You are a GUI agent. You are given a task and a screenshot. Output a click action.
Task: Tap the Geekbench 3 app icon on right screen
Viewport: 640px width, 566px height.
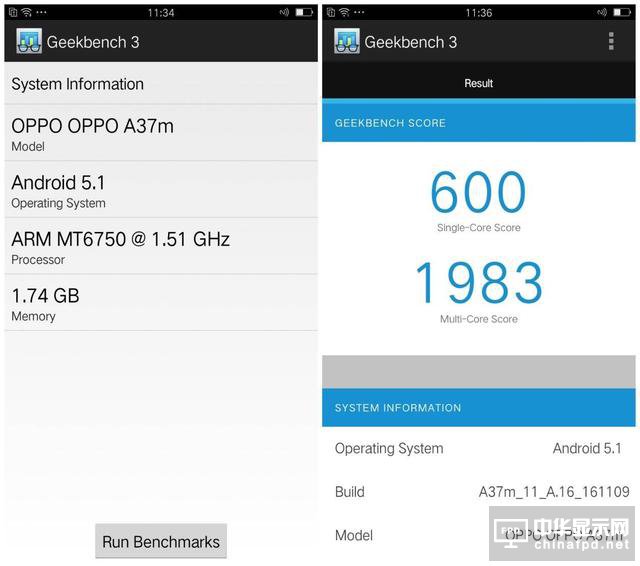[x=347, y=42]
